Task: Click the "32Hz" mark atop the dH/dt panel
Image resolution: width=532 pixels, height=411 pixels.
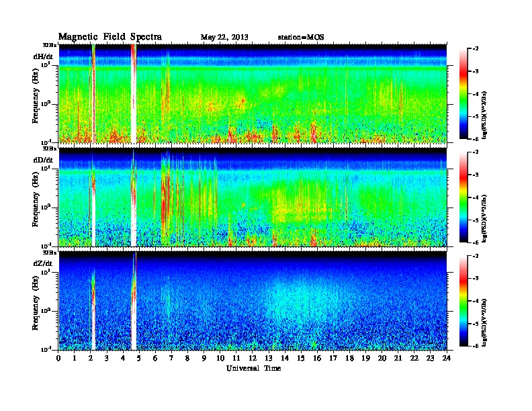Action: pyautogui.click(x=50, y=45)
